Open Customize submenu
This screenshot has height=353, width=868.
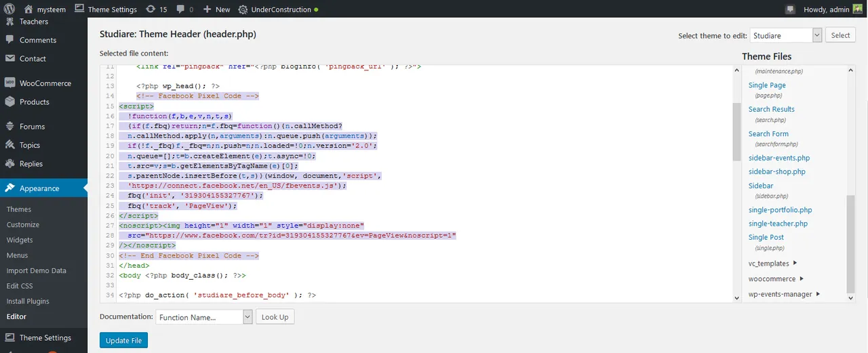(x=23, y=224)
